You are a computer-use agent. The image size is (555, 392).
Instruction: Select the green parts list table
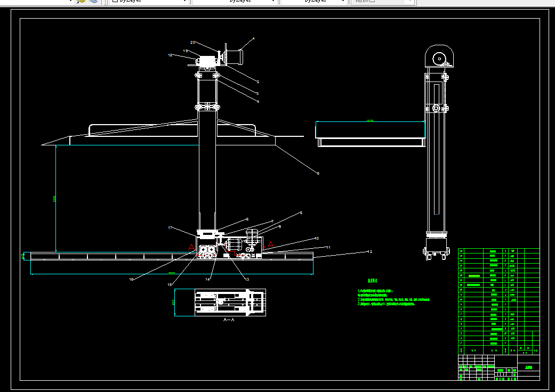[x=498, y=301]
